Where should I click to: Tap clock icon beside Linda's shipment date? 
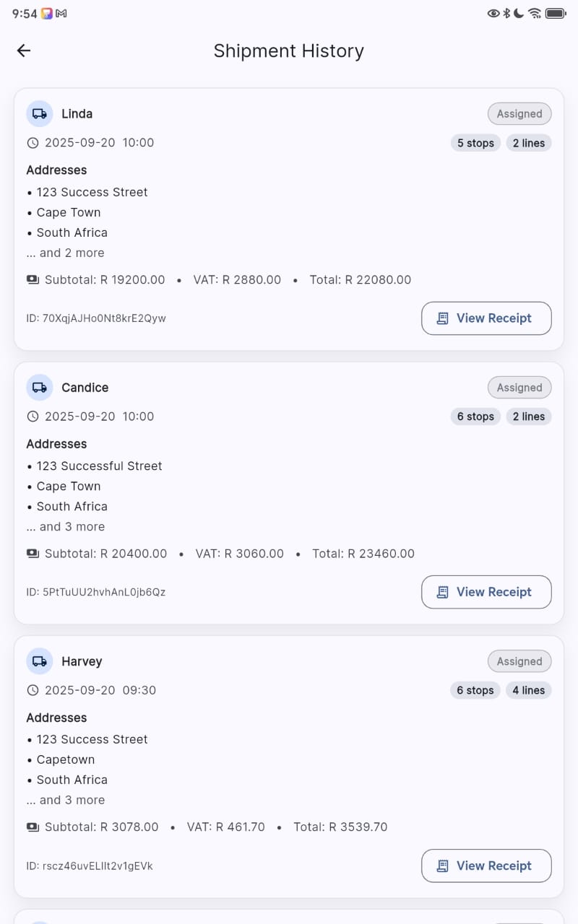(33, 143)
